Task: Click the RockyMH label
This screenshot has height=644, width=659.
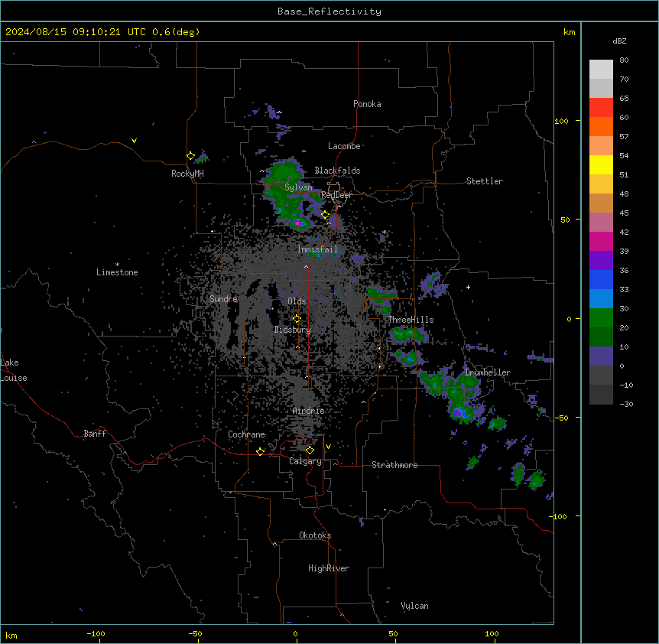Action: point(187,174)
